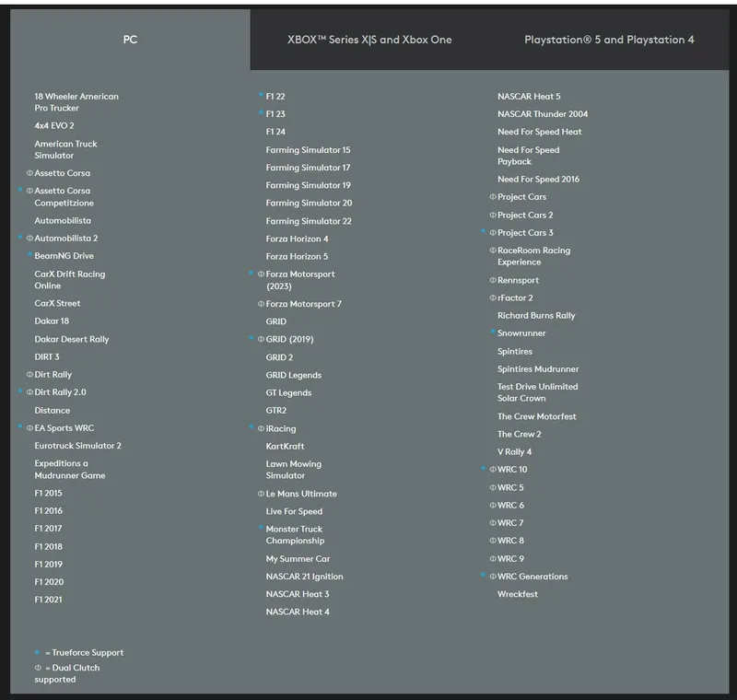This screenshot has height=700, width=737.
Task: Select Need For Speed Heat
Action: [x=540, y=132]
